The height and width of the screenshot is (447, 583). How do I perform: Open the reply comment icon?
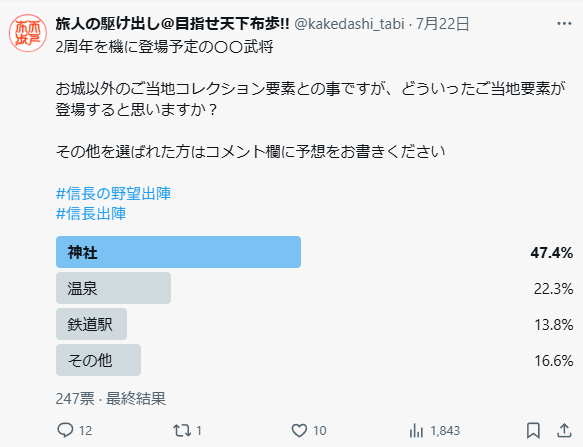point(65,430)
